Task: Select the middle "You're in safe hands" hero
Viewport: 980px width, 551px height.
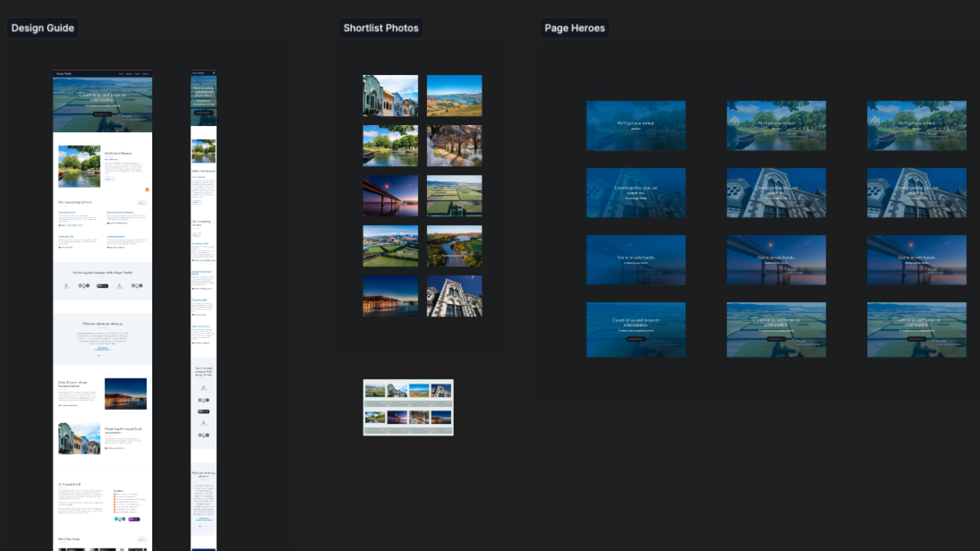Action: 776,260
